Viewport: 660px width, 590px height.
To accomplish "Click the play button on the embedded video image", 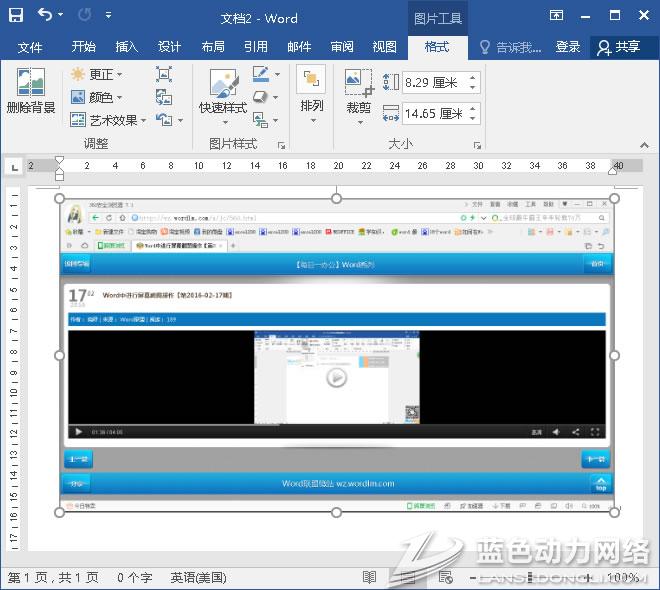I will pos(336,378).
